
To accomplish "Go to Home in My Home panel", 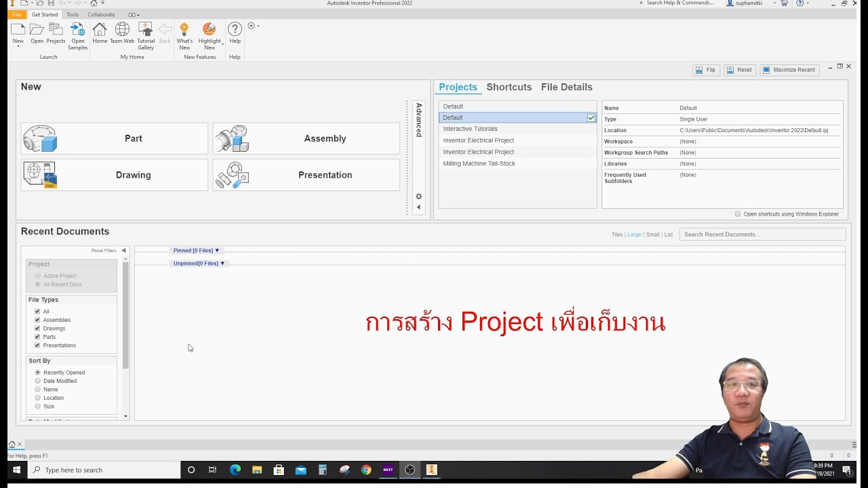I will click(x=100, y=29).
